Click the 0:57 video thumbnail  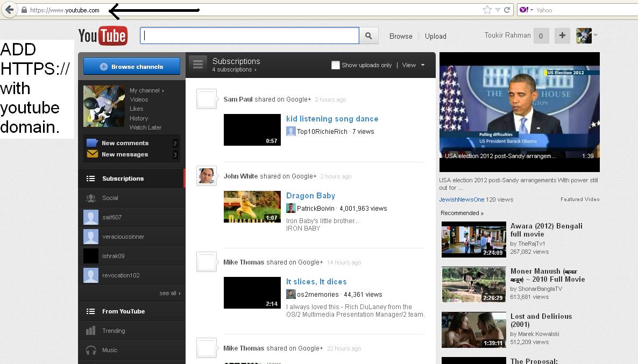click(x=252, y=130)
